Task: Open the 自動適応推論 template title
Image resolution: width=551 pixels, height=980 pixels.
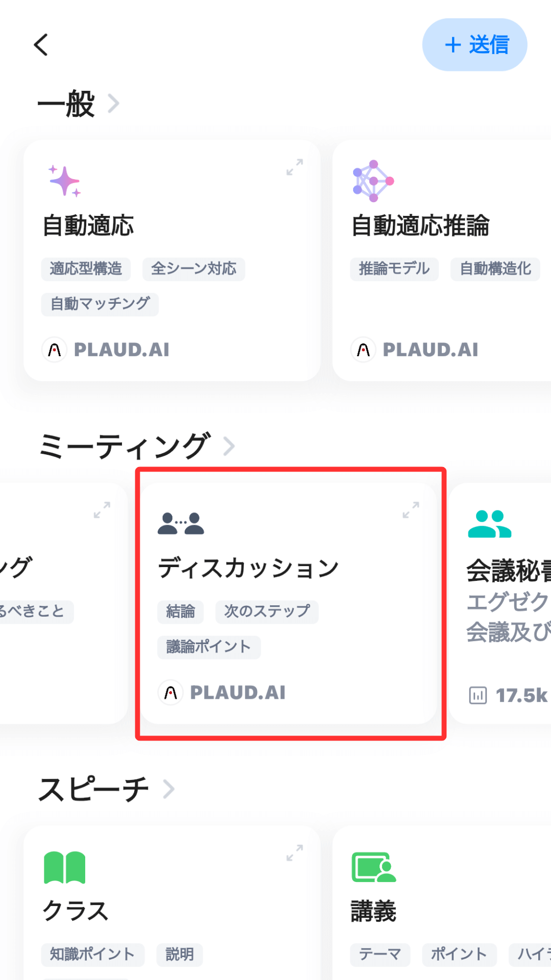Action: pos(420,226)
